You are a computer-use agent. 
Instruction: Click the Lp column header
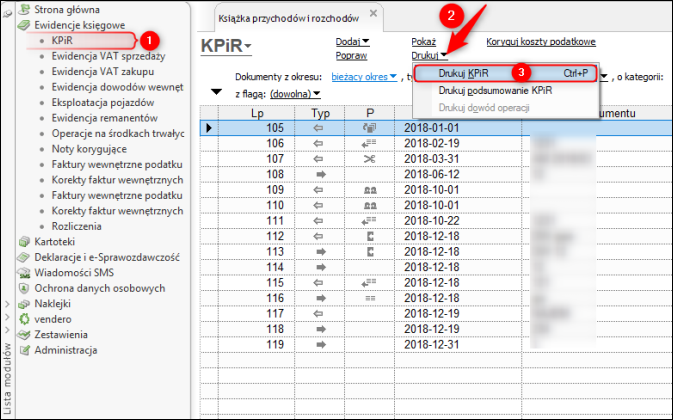257,113
